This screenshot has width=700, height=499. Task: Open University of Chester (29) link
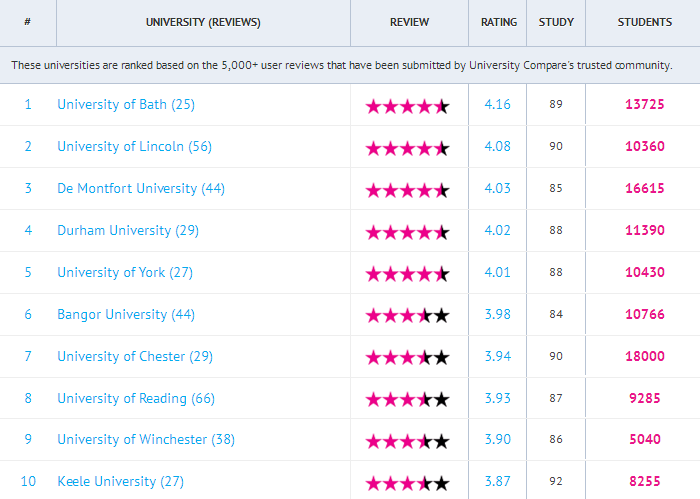click(x=135, y=356)
